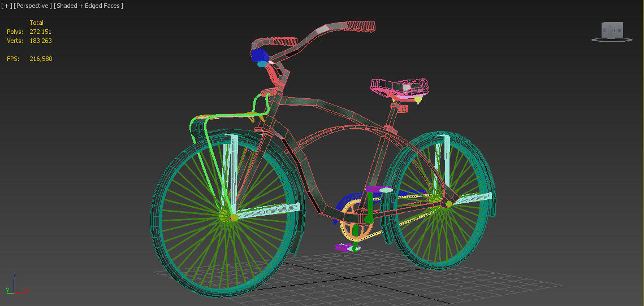Click the Verts count value 183 263
Screen dimensions: 644x306
(x=40, y=41)
